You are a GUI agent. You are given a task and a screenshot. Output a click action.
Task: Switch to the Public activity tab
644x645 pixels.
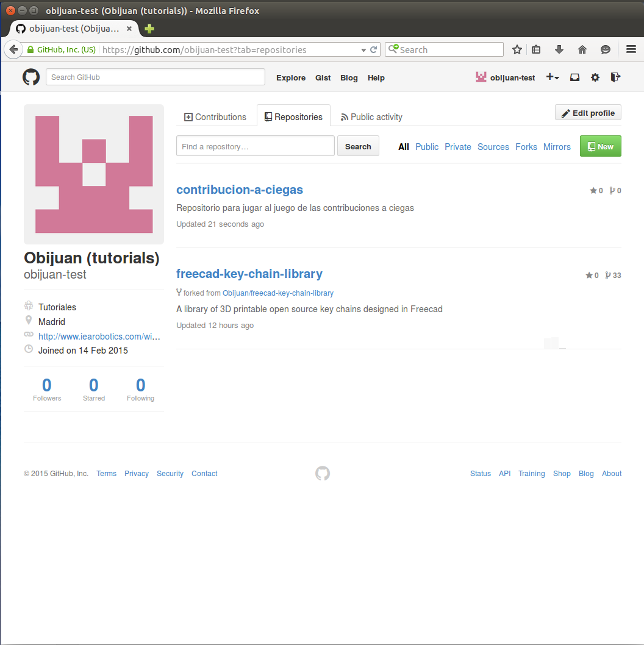click(x=371, y=117)
